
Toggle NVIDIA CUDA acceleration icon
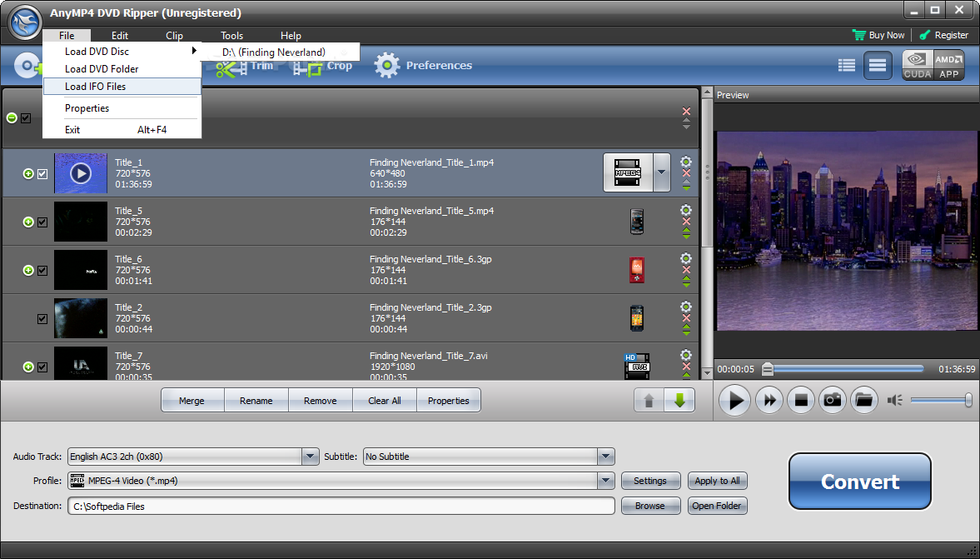click(x=917, y=65)
